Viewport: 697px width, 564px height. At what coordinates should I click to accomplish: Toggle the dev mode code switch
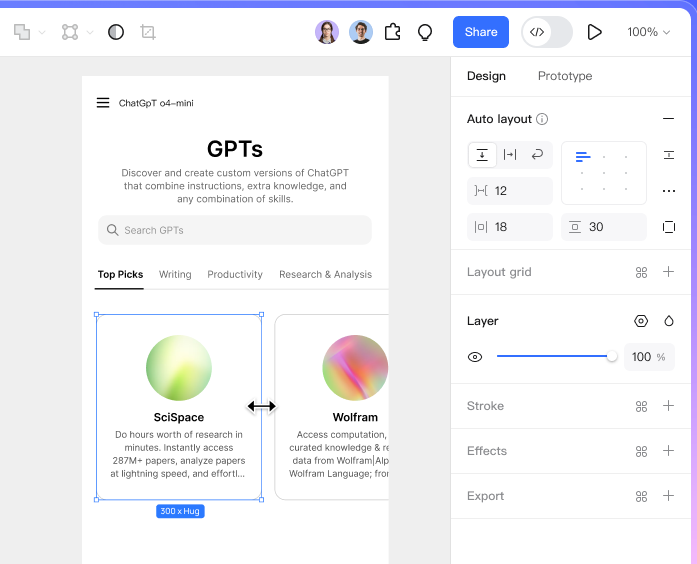(x=547, y=32)
